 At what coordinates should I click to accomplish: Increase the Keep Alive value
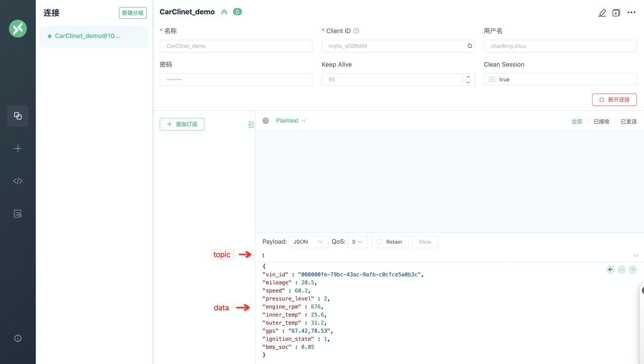[468, 77]
